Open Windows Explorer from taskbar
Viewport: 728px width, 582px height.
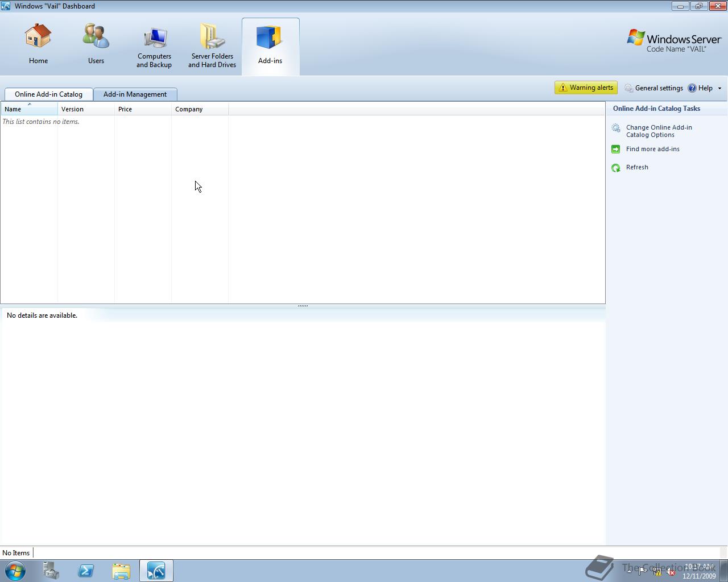[x=121, y=571]
